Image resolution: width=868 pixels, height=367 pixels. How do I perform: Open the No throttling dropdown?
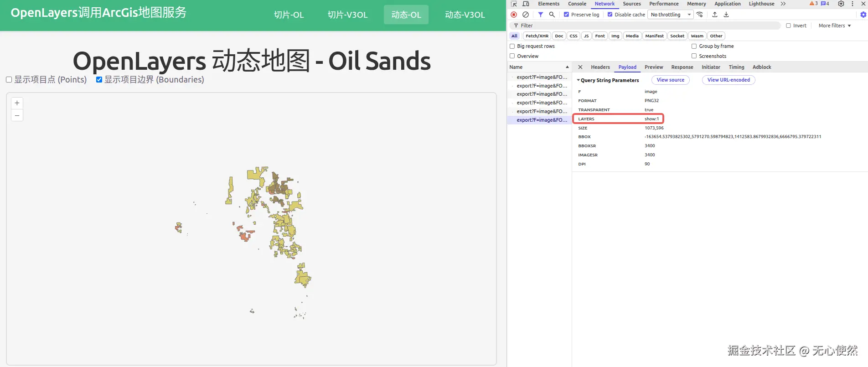[671, 15]
